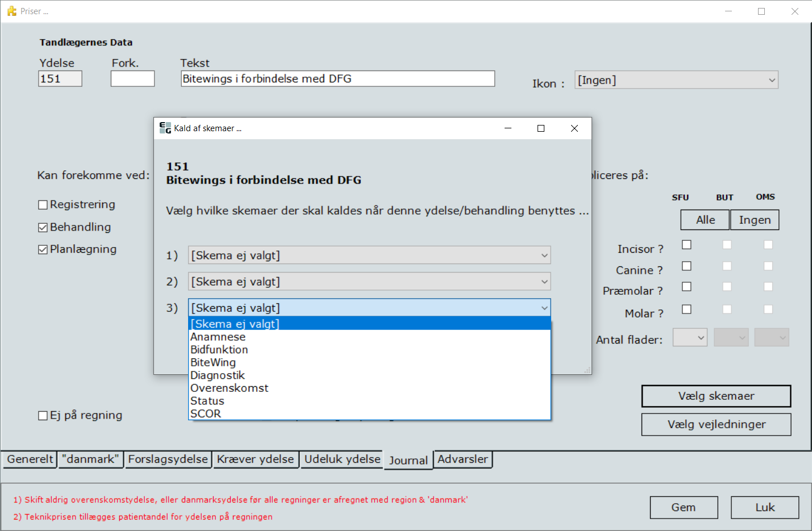
Task: Open the first Antal flader dropdown
Action: [x=690, y=337]
